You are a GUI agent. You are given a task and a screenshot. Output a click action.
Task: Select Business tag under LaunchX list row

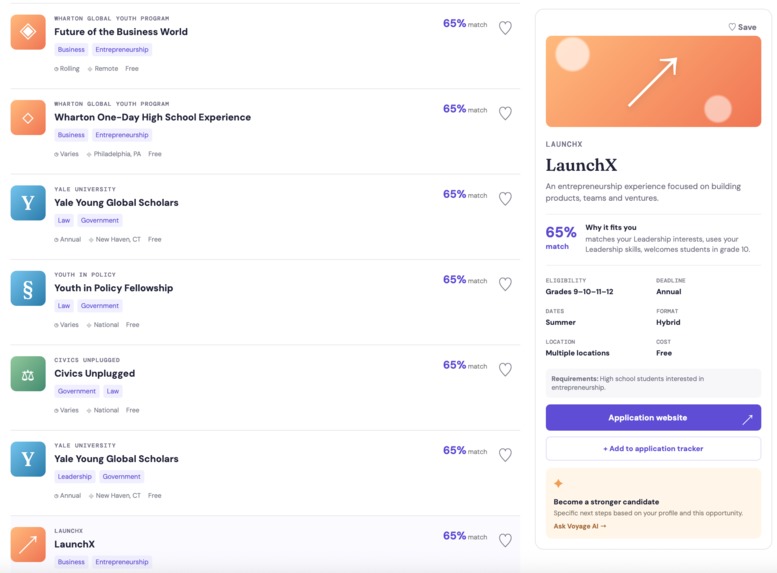point(71,562)
